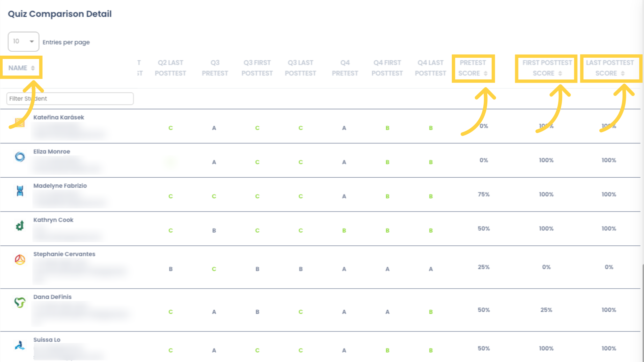644x362 pixels.
Task: Select Eliza Monroe's first posttest 100% score
Action: (546, 160)
